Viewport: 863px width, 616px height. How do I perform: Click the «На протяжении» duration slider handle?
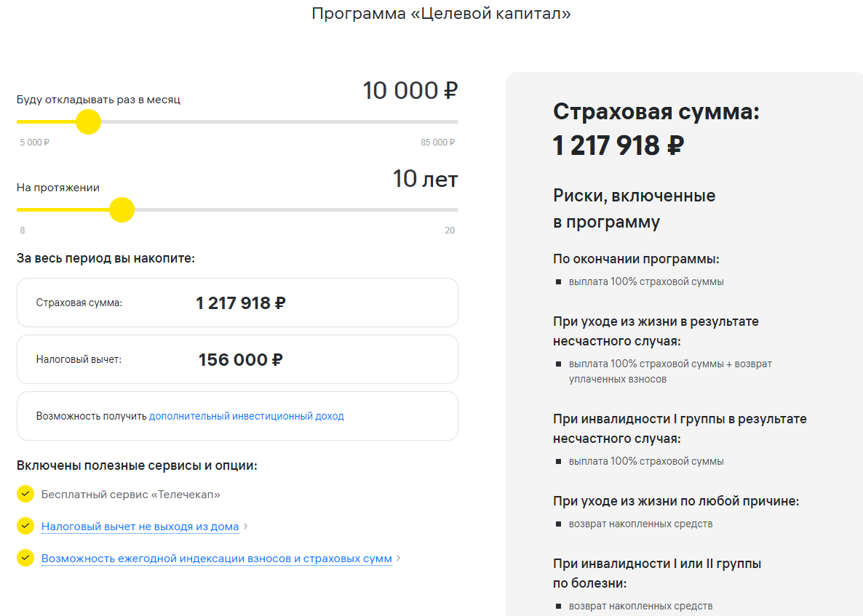coord(122,210)
